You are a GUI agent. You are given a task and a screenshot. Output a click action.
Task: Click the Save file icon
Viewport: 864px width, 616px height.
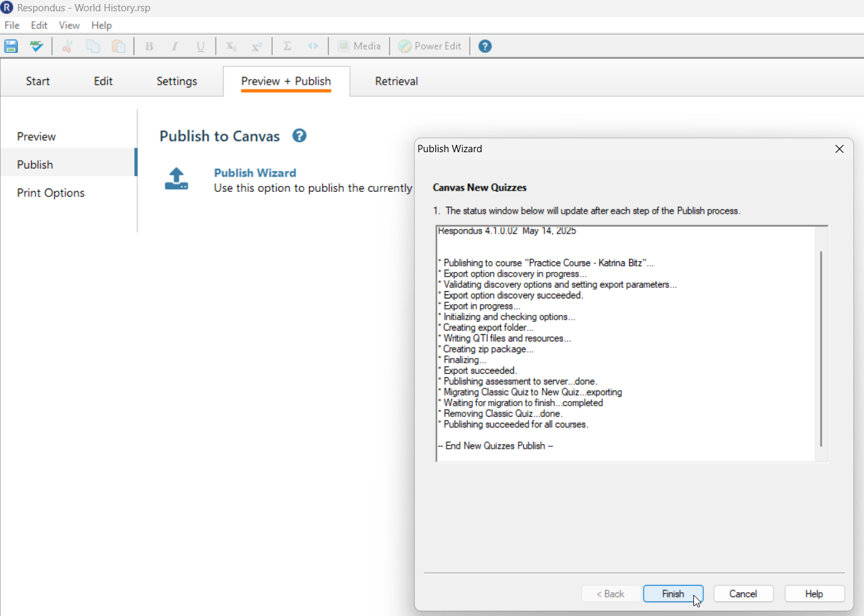click(x=11, y=46)
